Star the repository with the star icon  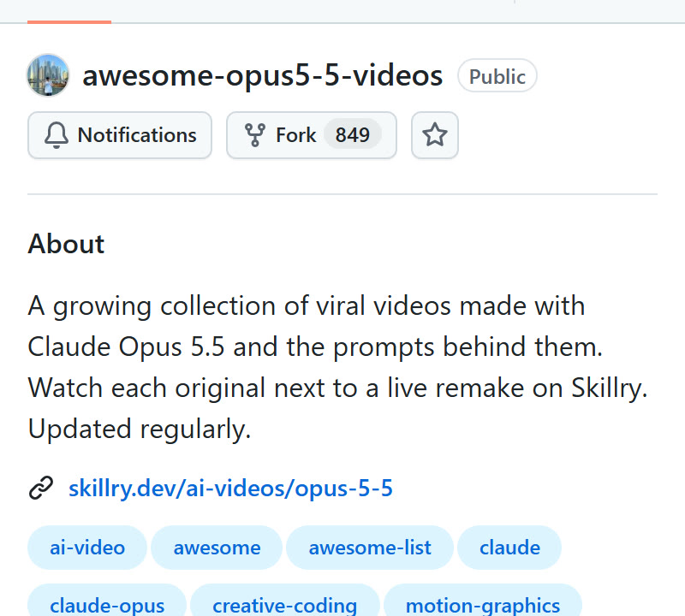pos(435,135)
